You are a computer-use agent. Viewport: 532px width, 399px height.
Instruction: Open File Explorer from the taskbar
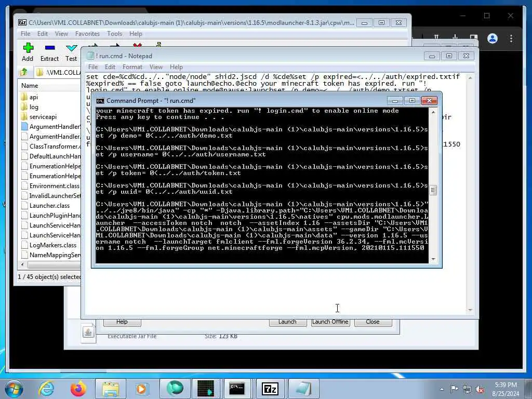point(110,389)
